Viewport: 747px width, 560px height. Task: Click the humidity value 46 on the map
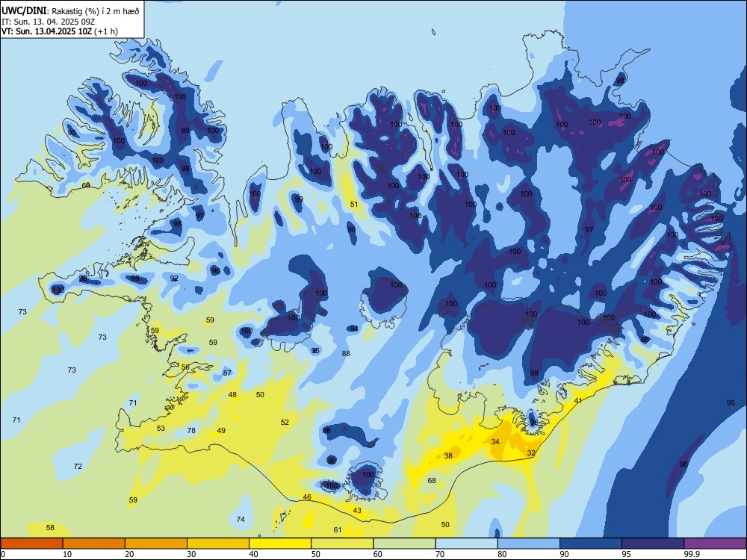tap(307, 497)
